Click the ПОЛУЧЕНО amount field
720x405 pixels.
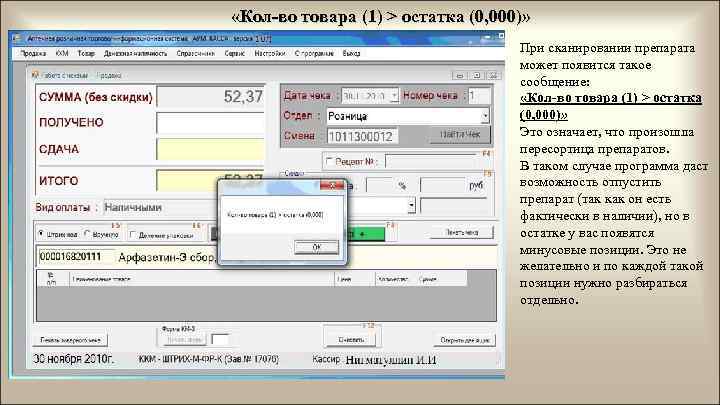click(x=210, y=123)
